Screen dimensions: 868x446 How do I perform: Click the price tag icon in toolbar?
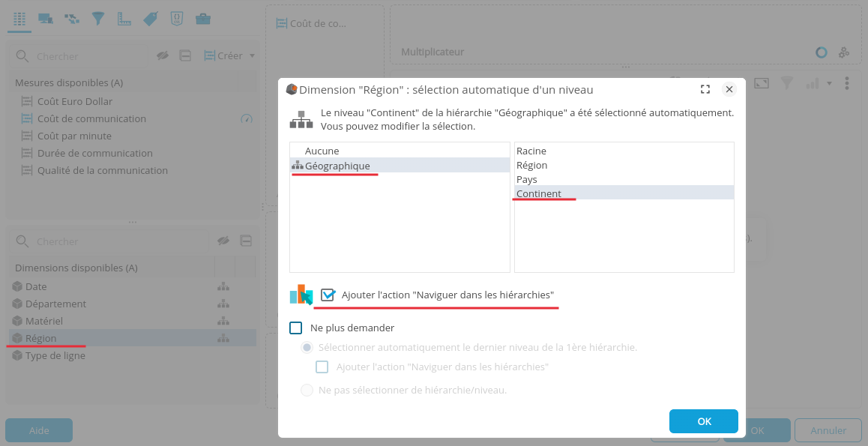(x=151, y=19)
